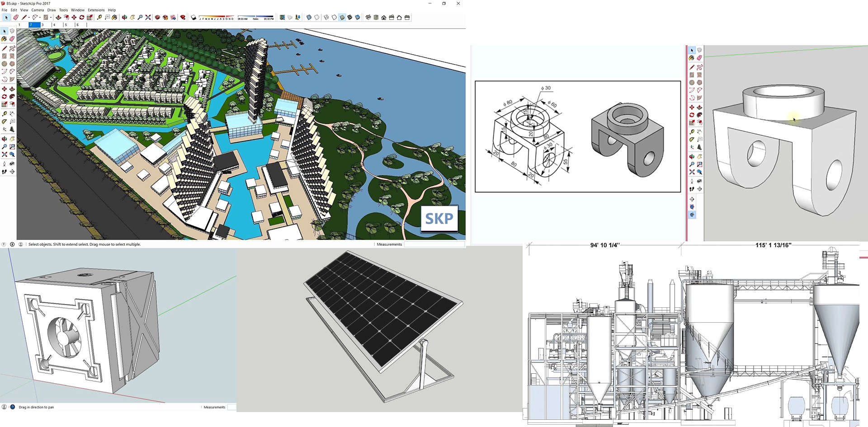This screenshot has height=427, width=868.
Task: Open the Extensions menu
Action: (x=96, y=10)
